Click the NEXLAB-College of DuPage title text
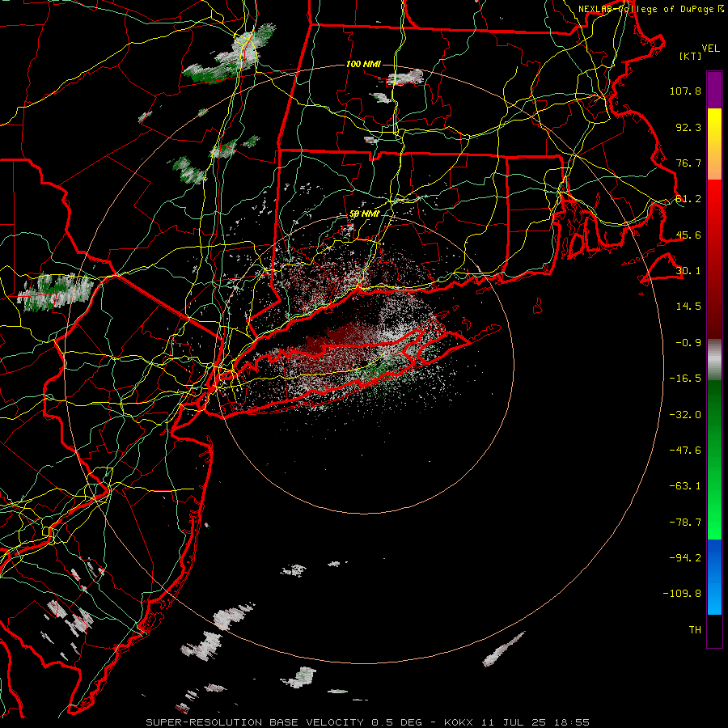Screen dimensions: 728x728 click(651, 9)
